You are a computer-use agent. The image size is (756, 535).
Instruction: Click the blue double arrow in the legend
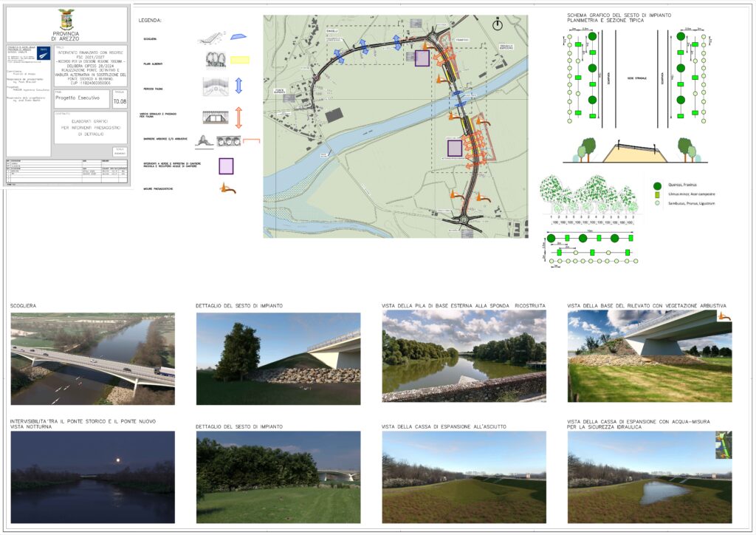point(238,86)
